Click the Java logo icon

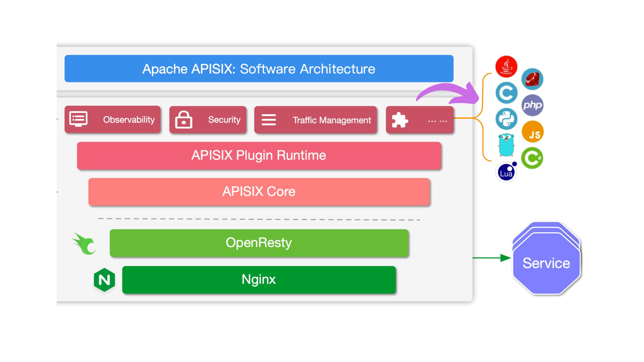point(506,67)
